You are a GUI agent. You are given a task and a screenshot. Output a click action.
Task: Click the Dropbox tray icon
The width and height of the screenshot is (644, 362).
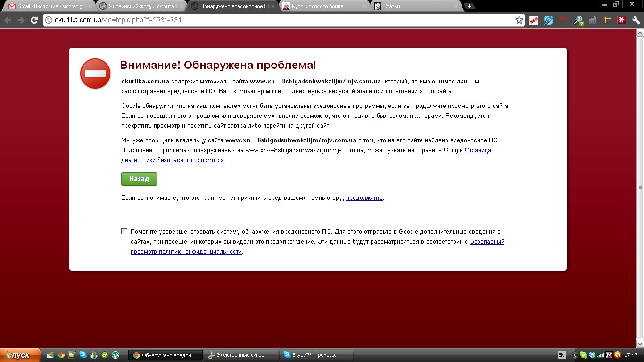click(592, 355)
